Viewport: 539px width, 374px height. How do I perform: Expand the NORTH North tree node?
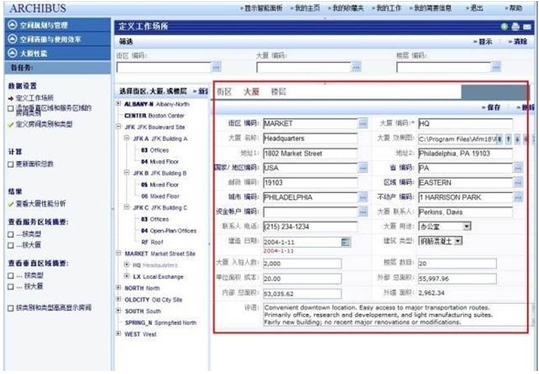coord(118,288)
